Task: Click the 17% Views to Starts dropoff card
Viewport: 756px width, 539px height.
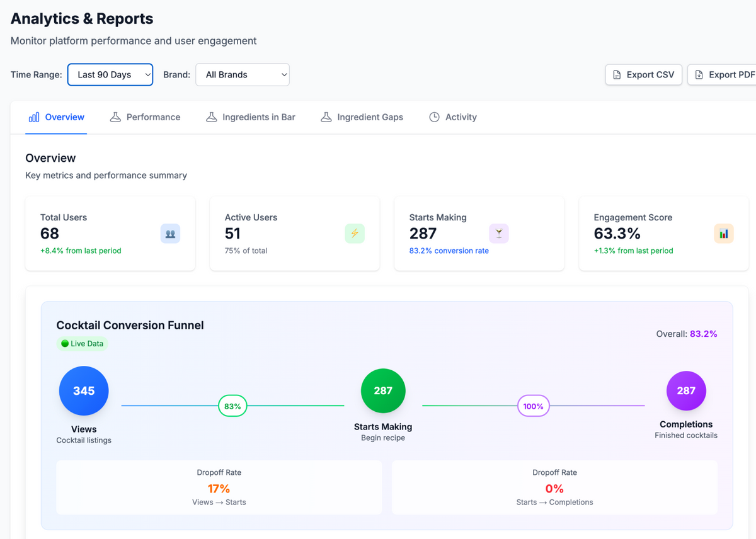Action: 219,487
